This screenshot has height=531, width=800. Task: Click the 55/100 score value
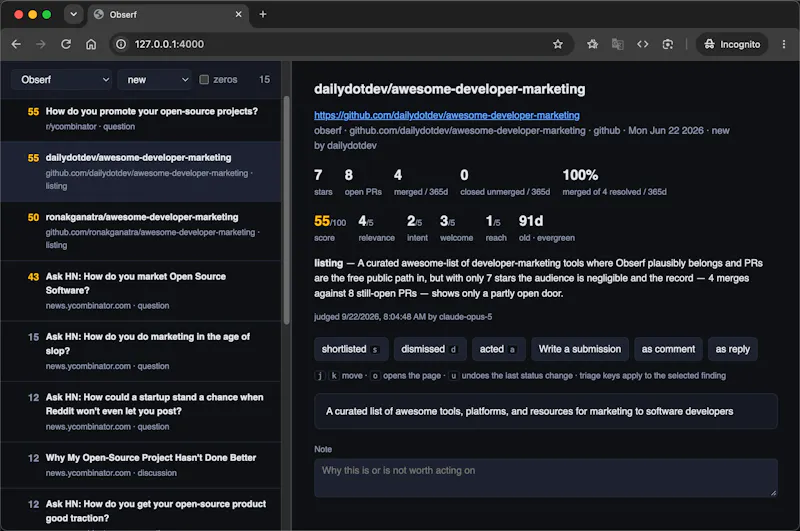(330, 221)
